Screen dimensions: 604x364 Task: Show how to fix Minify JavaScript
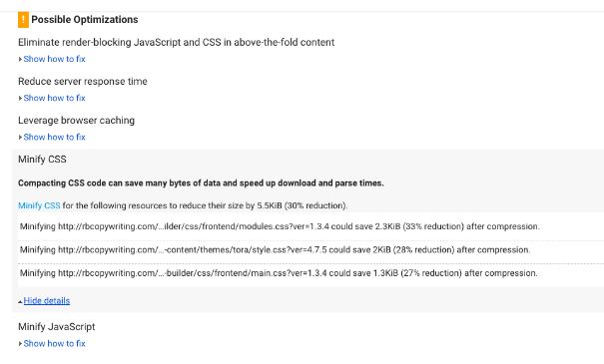click(x=54, y=343)
